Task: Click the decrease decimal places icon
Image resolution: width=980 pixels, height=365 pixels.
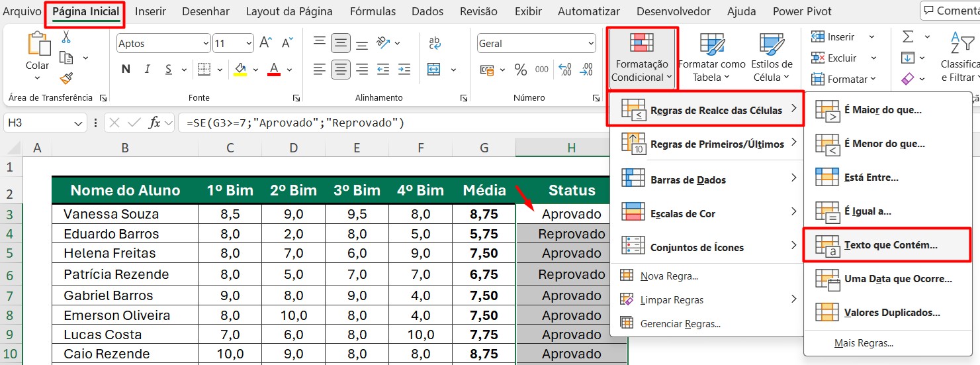Action: tap(586, 69)
